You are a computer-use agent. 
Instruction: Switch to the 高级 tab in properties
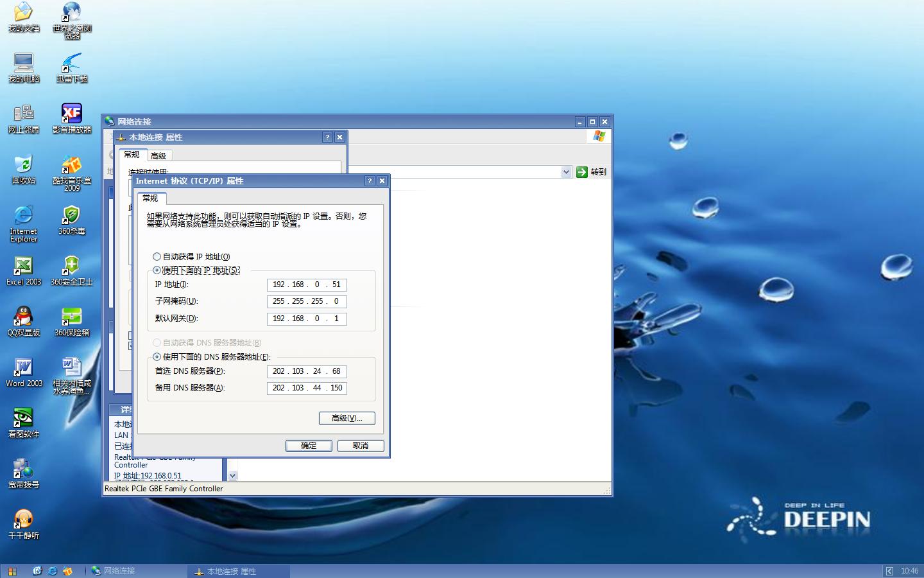[158, 155]
